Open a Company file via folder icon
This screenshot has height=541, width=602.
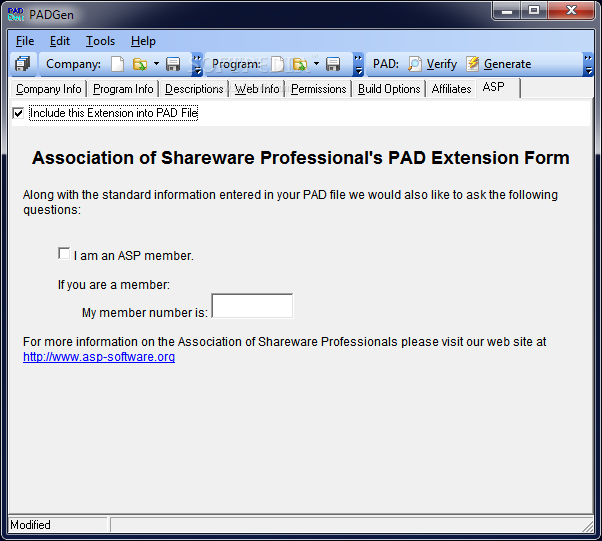tap(140, 64)
